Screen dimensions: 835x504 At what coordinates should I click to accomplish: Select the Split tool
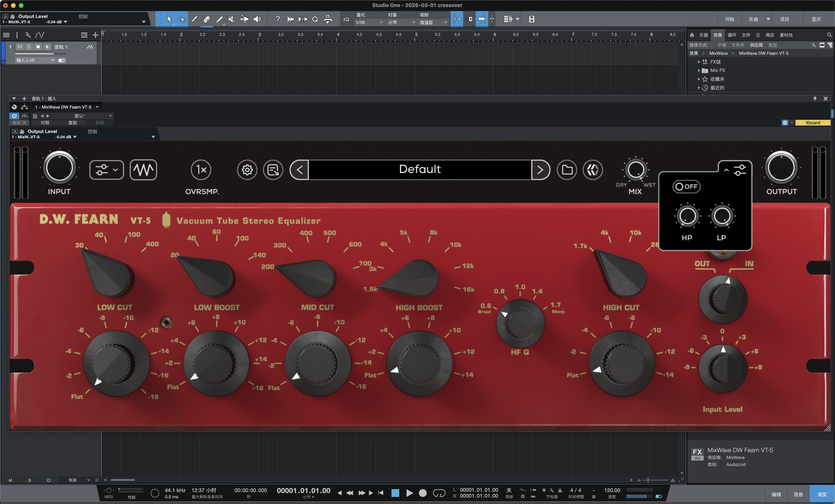(194, 19)
